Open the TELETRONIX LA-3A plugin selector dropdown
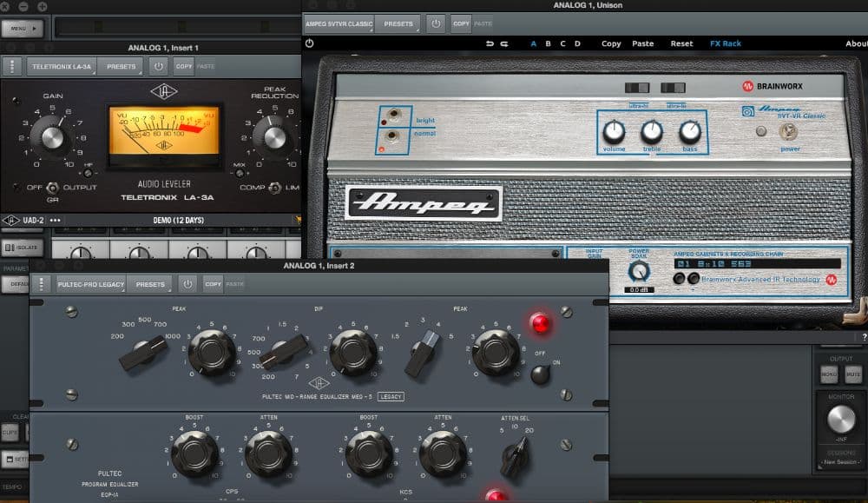The image size is (868, 503). coord(62,67)
